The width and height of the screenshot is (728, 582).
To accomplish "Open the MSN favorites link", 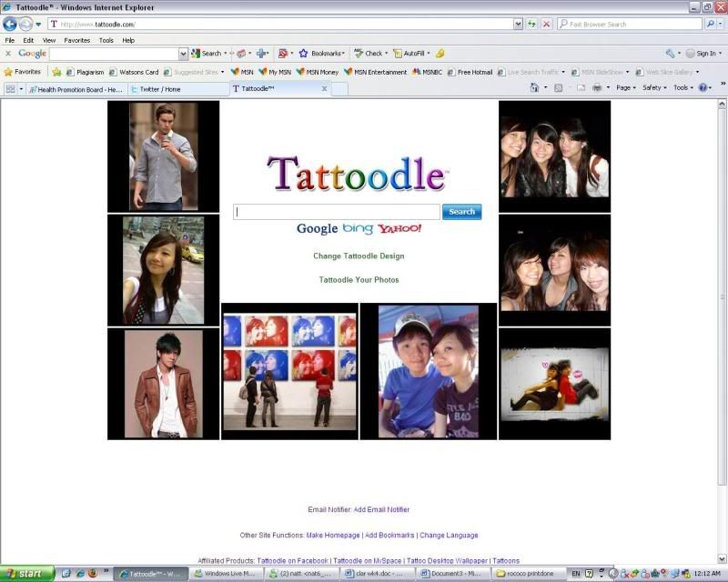I will pyautogui.click(x=242, y=72).
